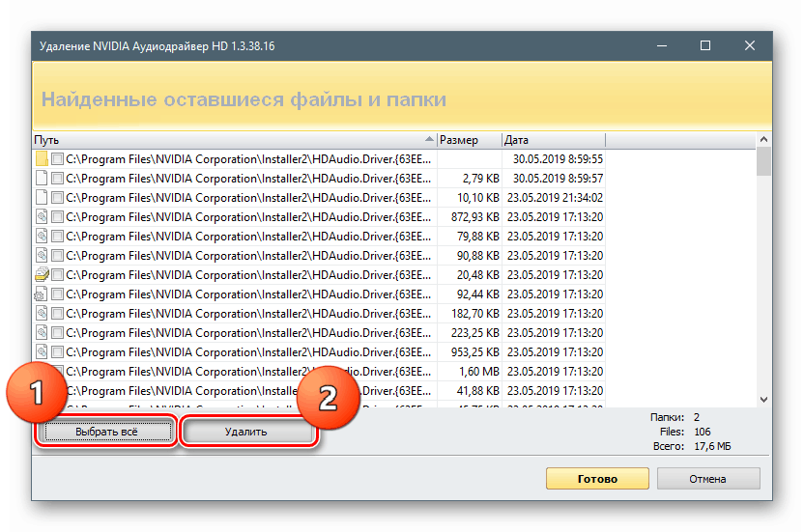Click file icon in the 10,10 KB row
The width and height of the screenshot is (804, 532).
click(42, 197)
